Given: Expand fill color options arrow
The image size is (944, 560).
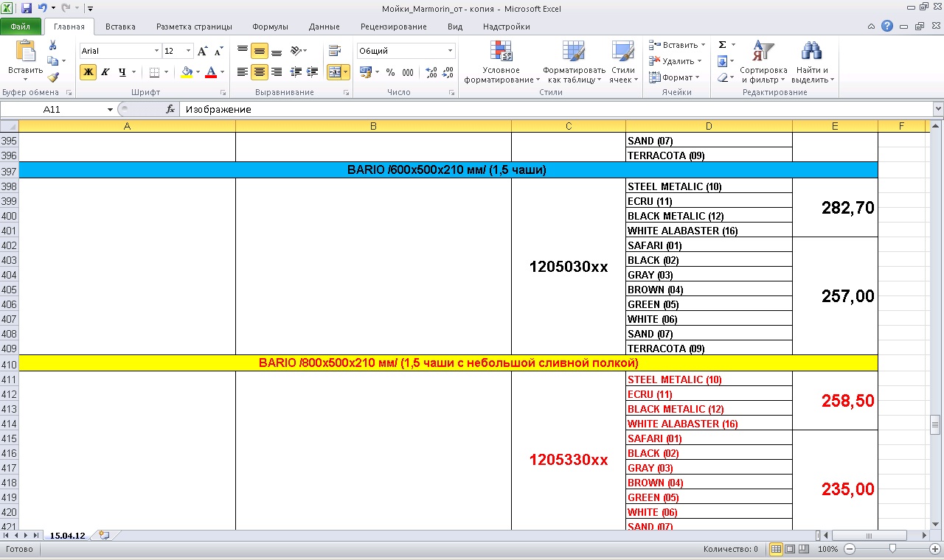Looking at the screenshot, I should click(x=197, y=72).
